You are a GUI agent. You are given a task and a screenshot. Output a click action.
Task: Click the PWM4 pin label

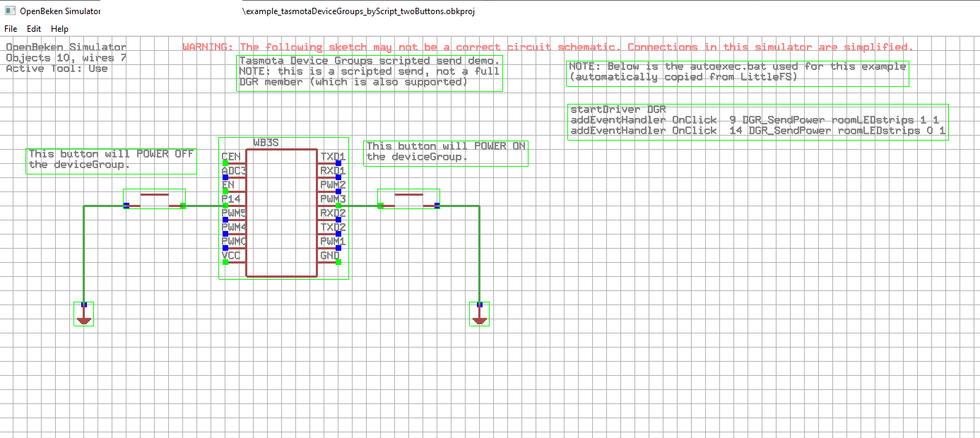(234, 227)
